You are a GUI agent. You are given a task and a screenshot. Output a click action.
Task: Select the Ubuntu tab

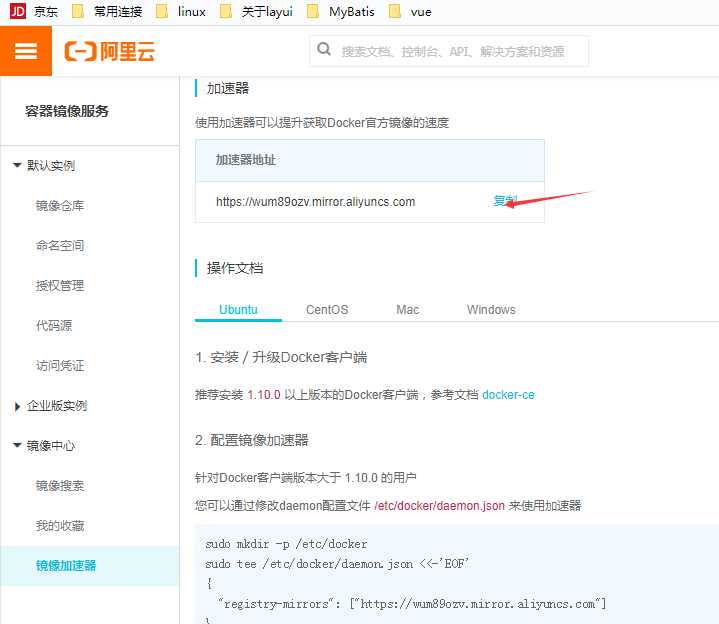coord(238,309)
